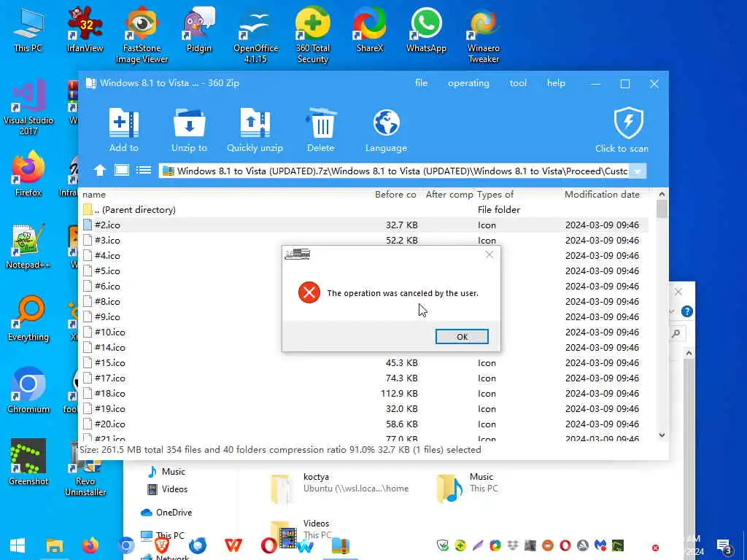Click the shield Click to scan icon
The height and width of the screenshot is (560, 747).
click(x=628, y=122)
